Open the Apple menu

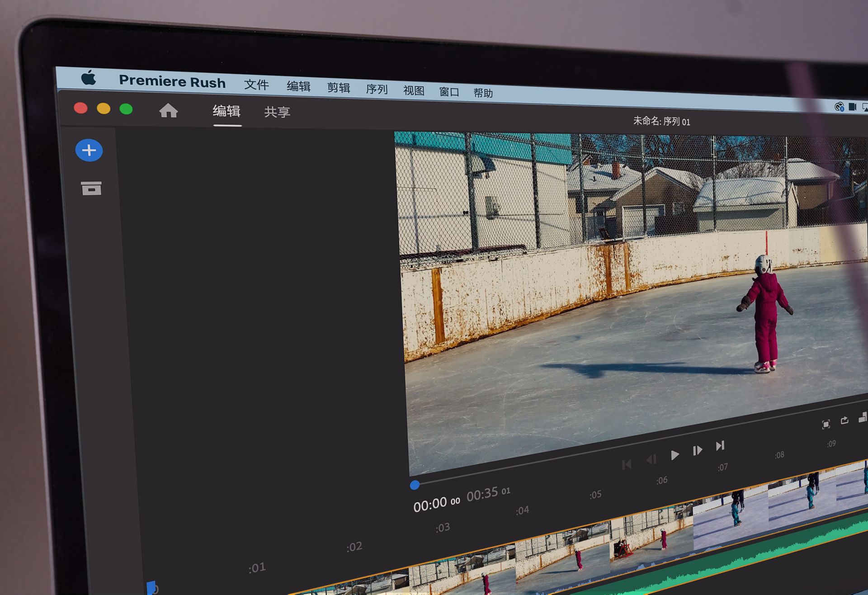pyautogui.click(x=89, y=78)
